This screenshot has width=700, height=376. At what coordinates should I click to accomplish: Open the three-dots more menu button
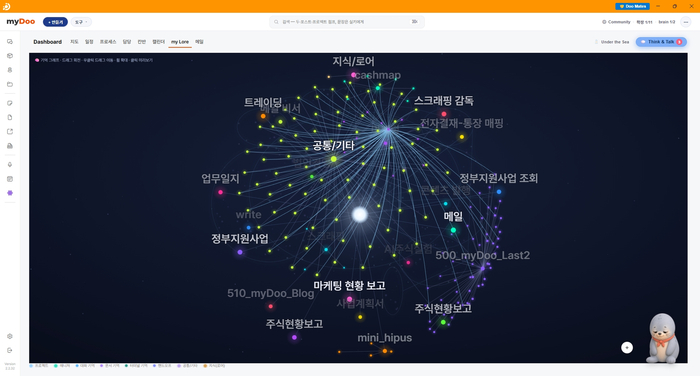pyautogui.click(x=686, y=22)
